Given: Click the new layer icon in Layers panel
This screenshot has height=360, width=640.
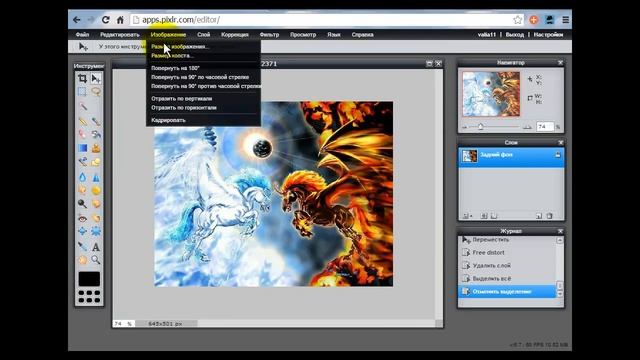Looking at the screenshot, I should point(539,216).
